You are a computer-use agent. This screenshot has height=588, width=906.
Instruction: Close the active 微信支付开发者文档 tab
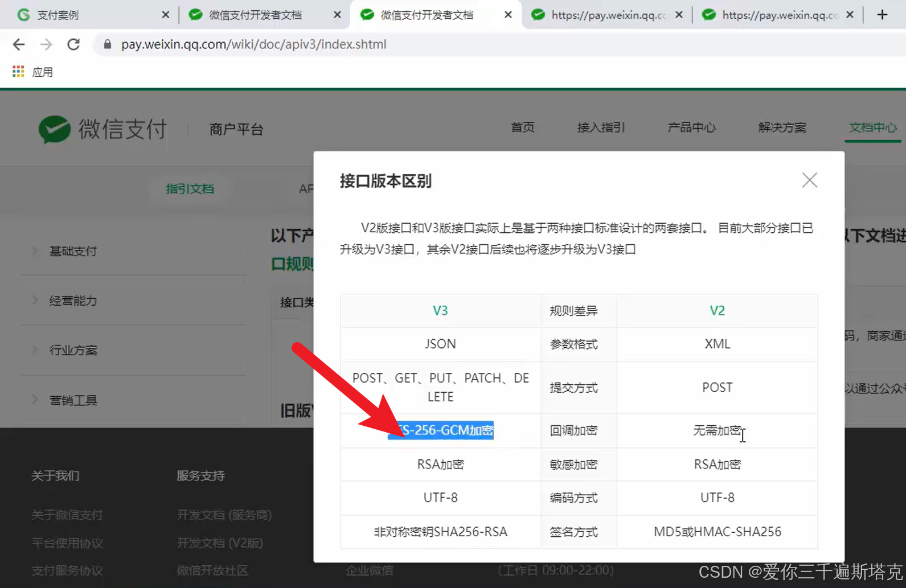(508, 15)
